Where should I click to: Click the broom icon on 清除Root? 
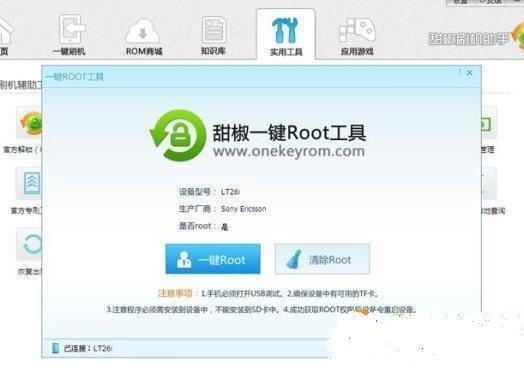pyautogui.click(x=294, y=259)
